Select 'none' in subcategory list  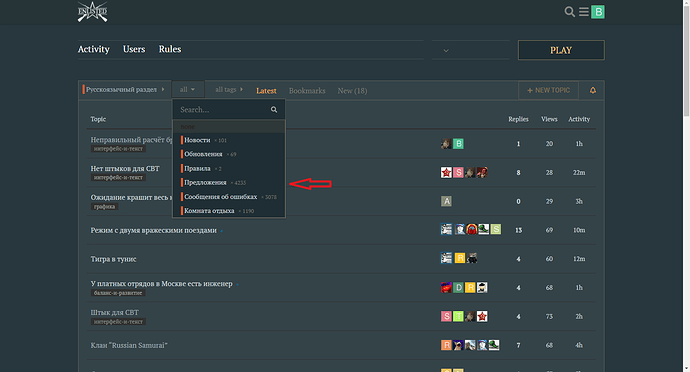tap(229, 127)
